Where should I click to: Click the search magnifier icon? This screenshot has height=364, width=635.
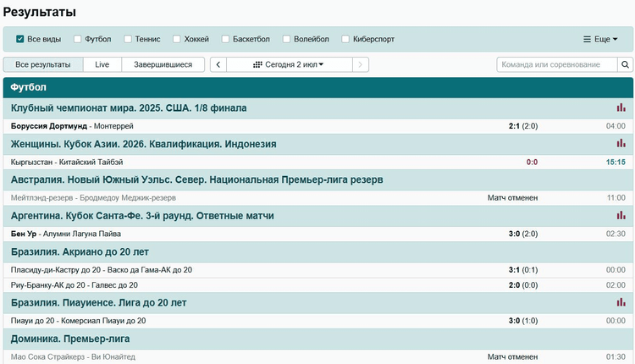click(625, 64)
